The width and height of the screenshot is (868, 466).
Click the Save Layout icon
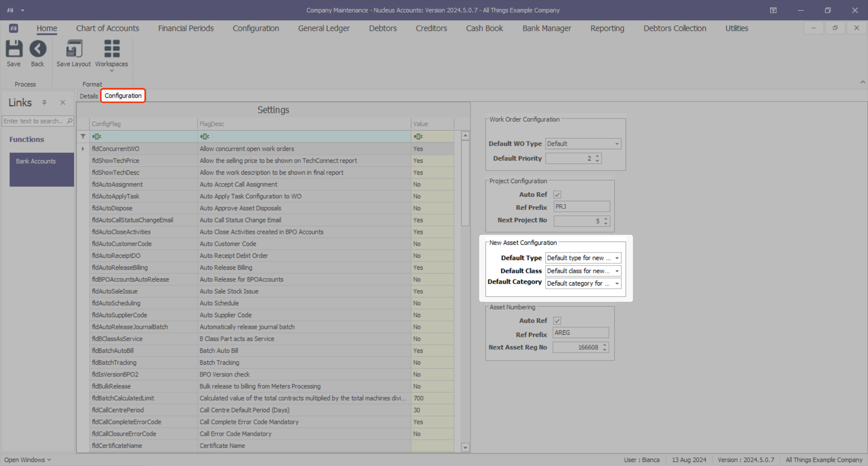74,49
